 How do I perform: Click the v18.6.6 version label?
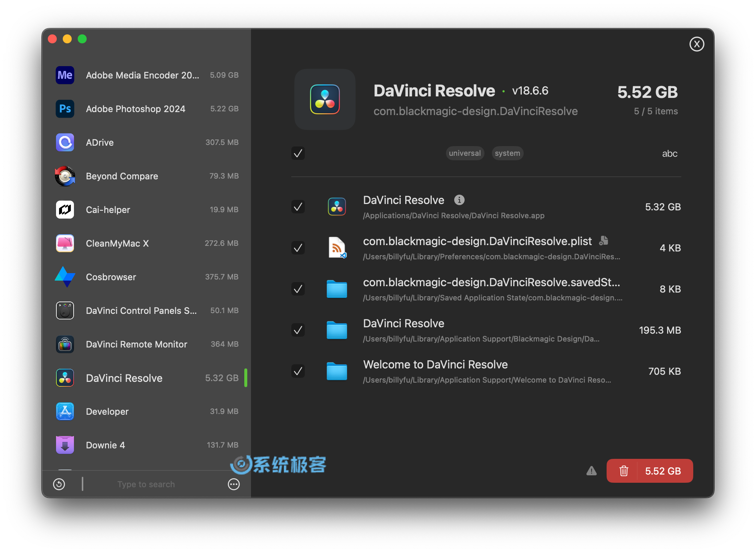(530, 91)
